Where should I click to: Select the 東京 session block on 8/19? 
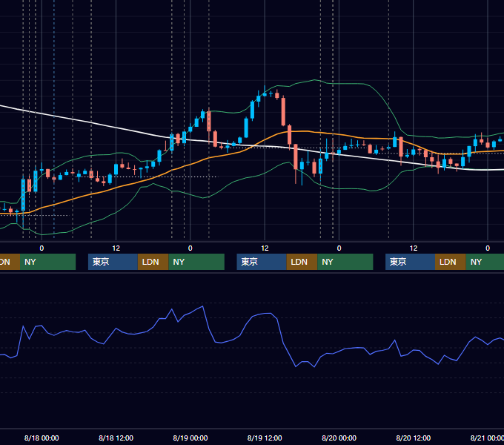coord(262,262)
